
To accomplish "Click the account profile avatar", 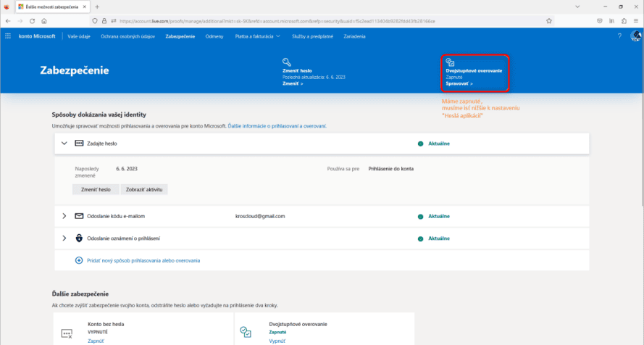I will point(635,36).
